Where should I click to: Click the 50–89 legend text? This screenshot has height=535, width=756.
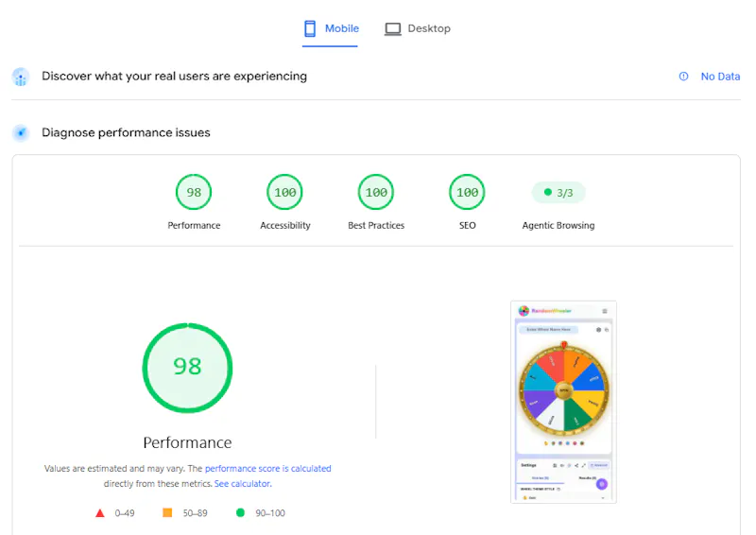(195, 513)
